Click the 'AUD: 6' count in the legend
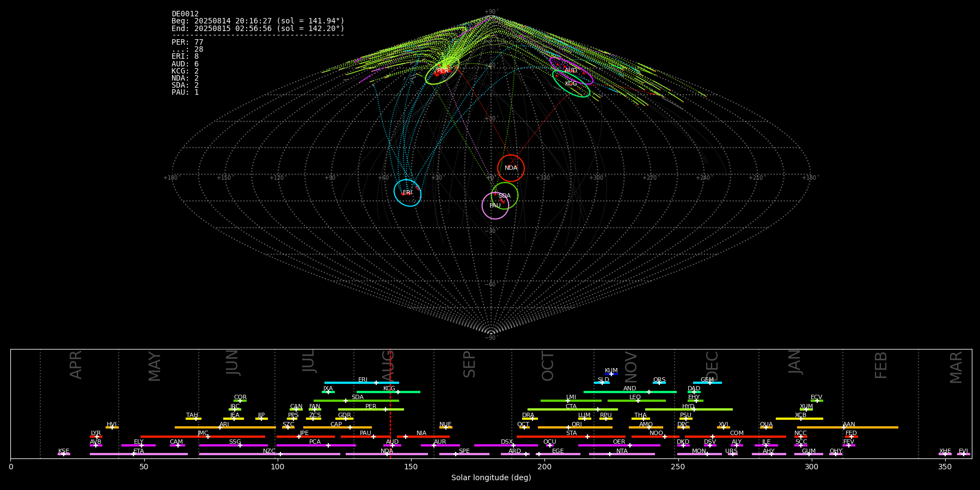Image resolution: width=980 pixels, height=490 pixels. click(185, 64)
